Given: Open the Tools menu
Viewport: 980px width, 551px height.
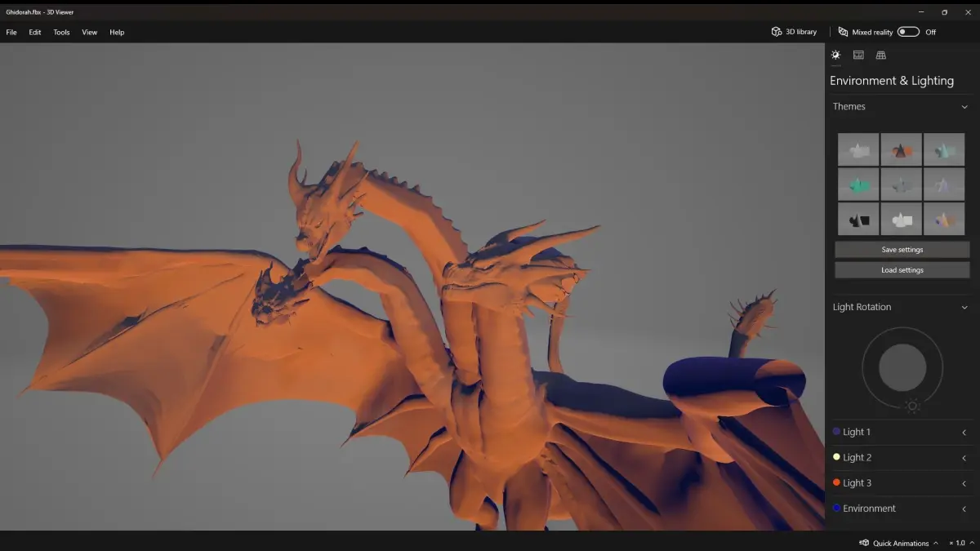Looking at the screenshot, I should (x=61, y=32).
